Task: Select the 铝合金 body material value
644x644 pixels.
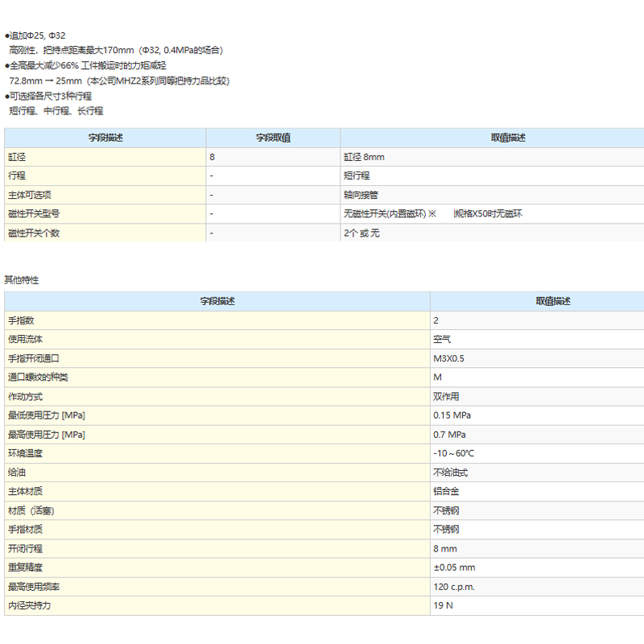Action: pyautogui.click(x=446, y=491)
